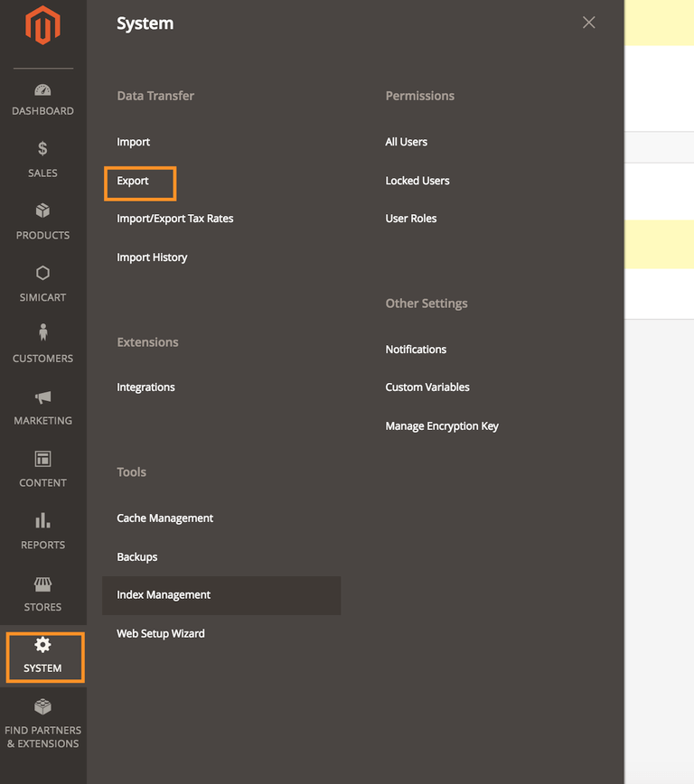Screen dimensions: 694x784
Task: Open Index Management
Action: coord(221,595)
